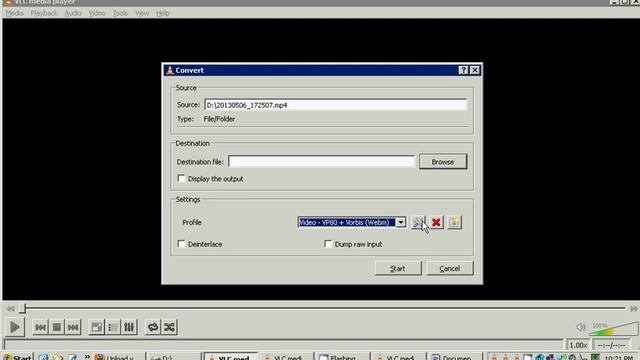This screenshot has height=360, width=640.
Task: Open the Convert dialog help button
Action: coord(463,70)
